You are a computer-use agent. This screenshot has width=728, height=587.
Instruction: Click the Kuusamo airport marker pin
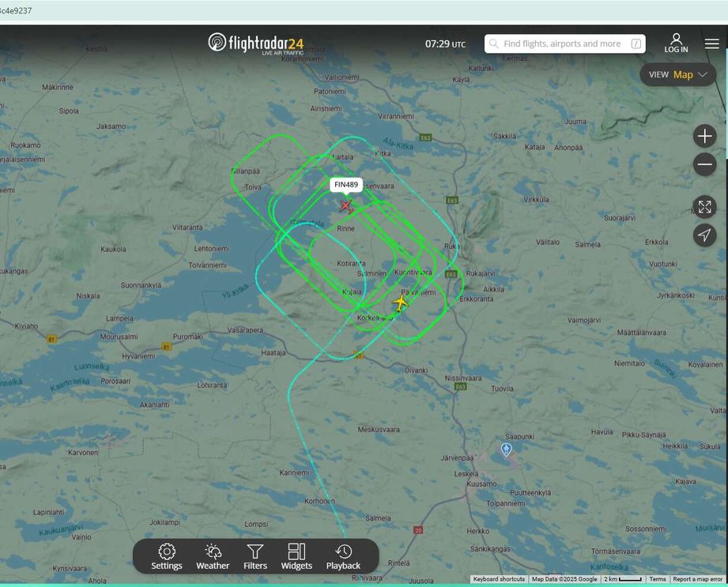506,450
